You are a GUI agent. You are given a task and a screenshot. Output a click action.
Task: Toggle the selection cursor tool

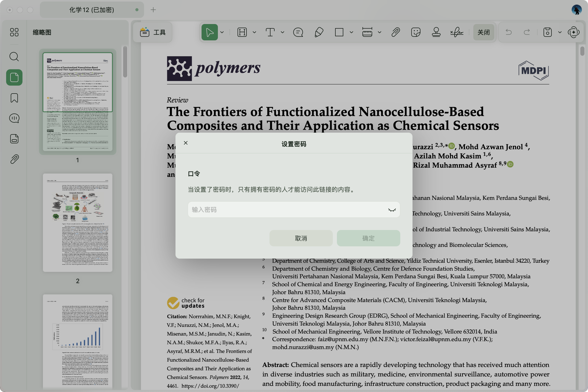coord(209,32)
